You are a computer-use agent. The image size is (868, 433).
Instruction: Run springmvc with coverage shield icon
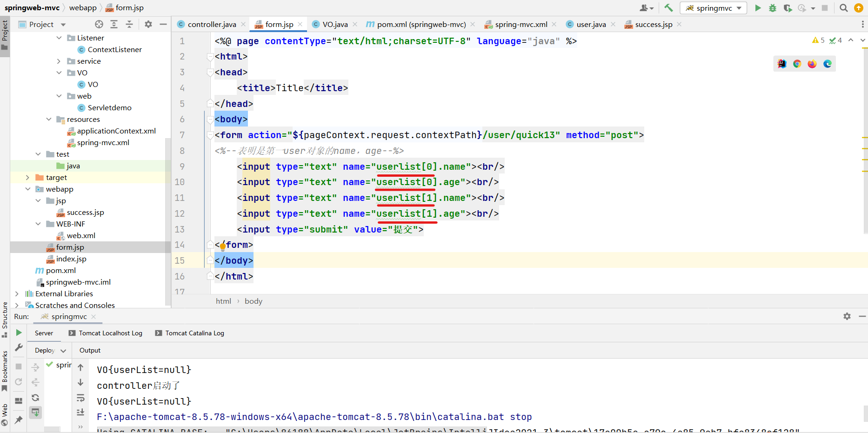[x=788, y=8]
